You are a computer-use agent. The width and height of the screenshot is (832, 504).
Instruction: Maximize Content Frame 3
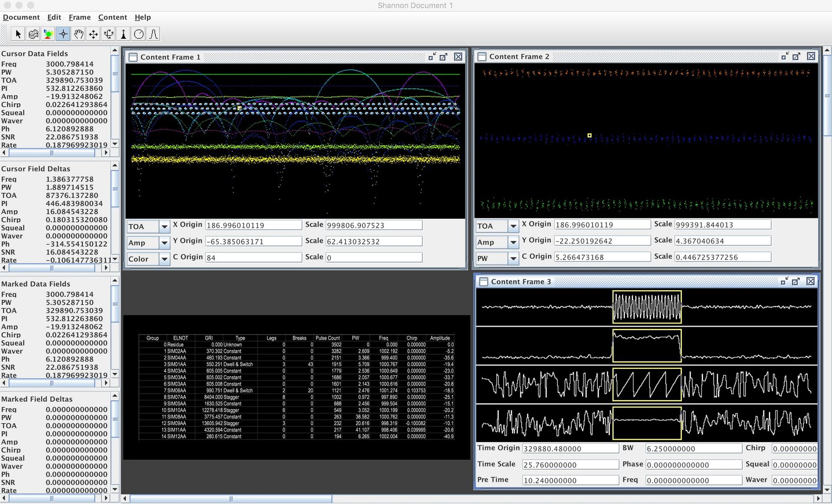tap(796, 281)
